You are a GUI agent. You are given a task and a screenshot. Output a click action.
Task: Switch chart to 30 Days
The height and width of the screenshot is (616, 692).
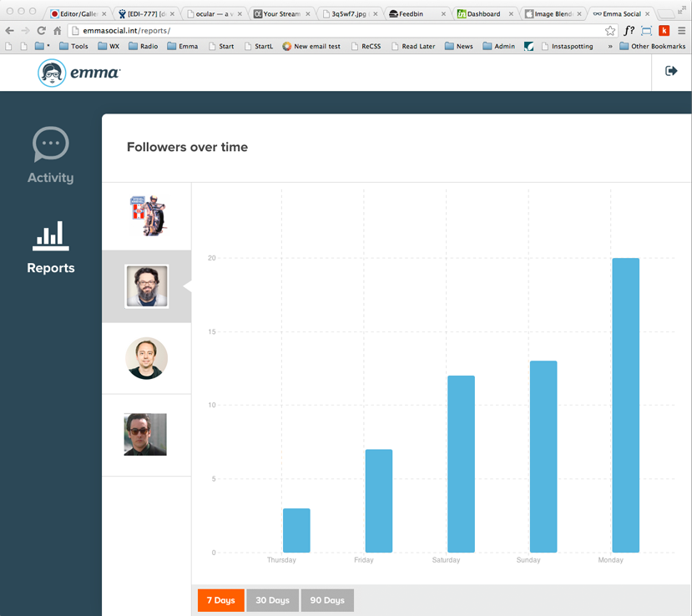[272, 600]
